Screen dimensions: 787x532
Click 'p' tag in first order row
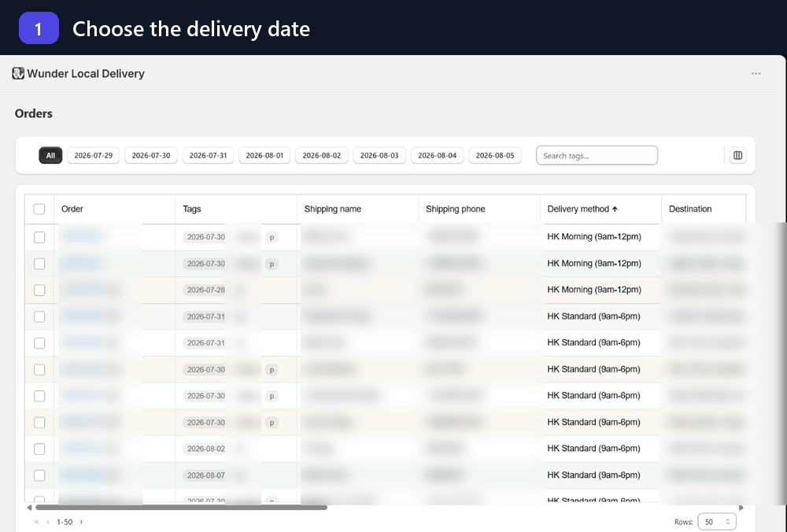click(272, 238)
